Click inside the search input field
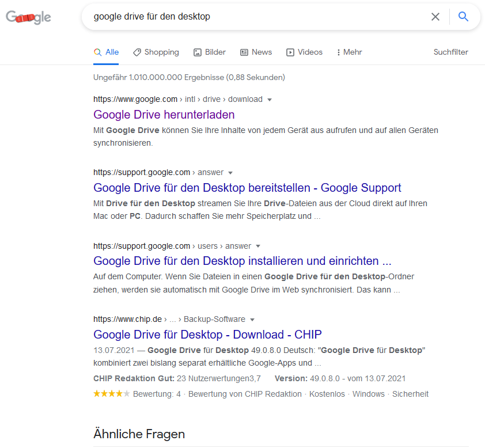Screen dimensions: 485x448 click(260, 17)
